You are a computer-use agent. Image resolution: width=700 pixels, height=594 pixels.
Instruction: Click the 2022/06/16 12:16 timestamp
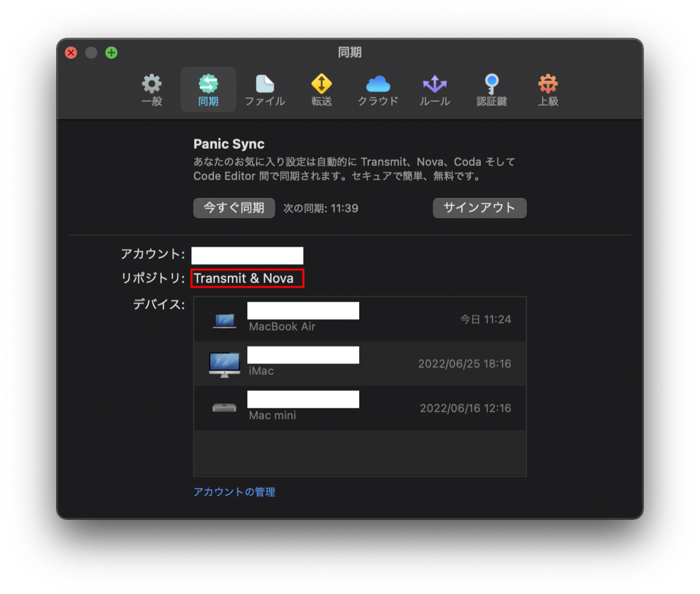[465, 408]
